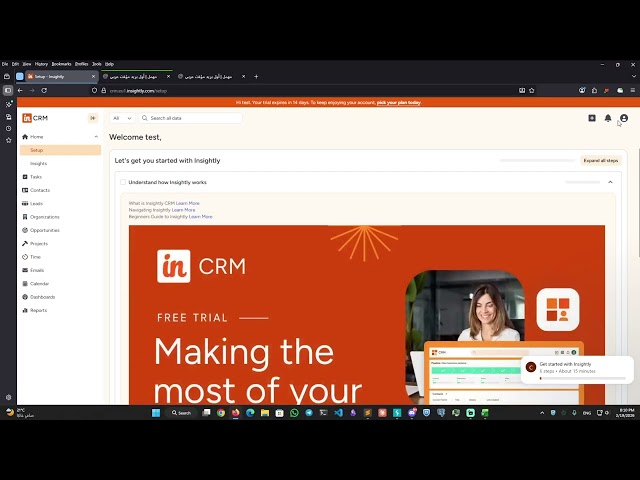Image resolution: width=640 pixels, height=480 pixels.
Task: Toggle the Firefox sidebar button
Action: tap(8, 91)
